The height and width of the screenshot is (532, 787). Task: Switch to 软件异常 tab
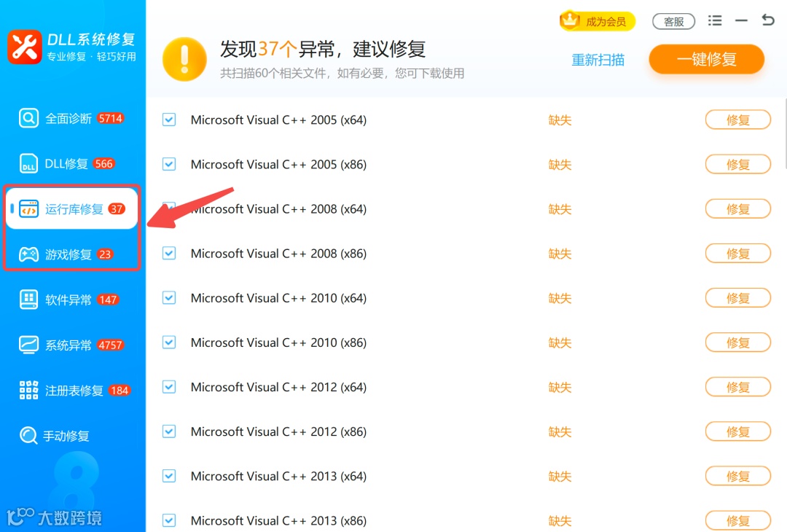pyautogui.click(x=71, y=300)
